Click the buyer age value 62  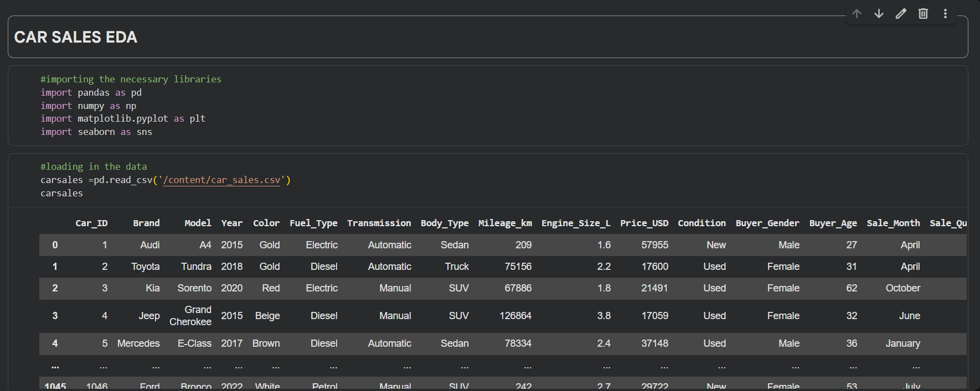coord(852,288)
